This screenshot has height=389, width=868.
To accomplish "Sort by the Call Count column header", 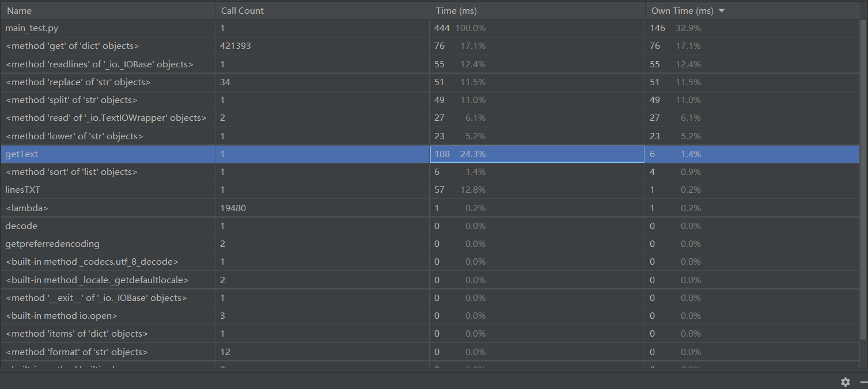I will pos(242,11).
